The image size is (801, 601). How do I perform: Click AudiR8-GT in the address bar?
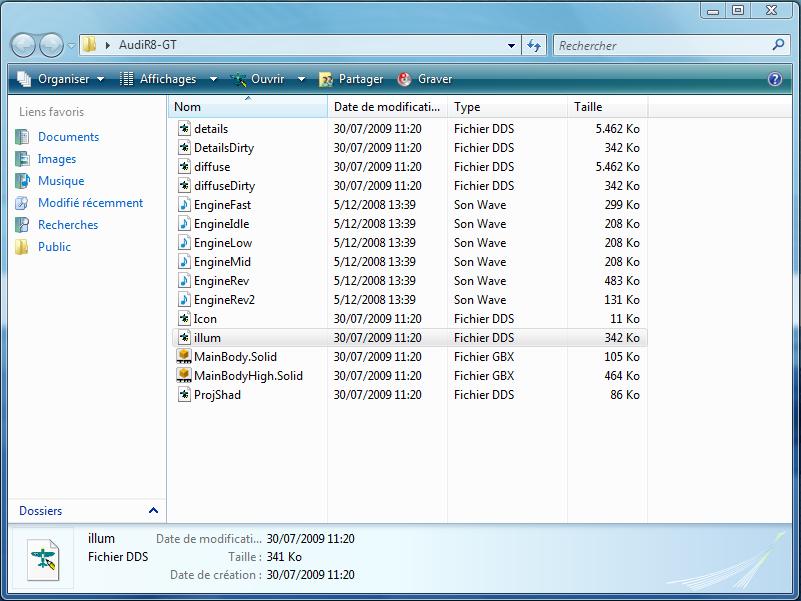tap(148, 45)
